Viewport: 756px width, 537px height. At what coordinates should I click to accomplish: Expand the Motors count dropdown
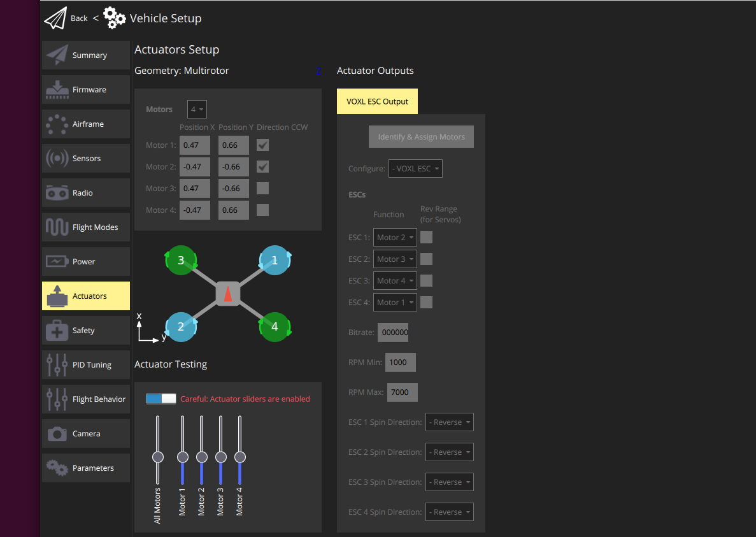[197, 110]
